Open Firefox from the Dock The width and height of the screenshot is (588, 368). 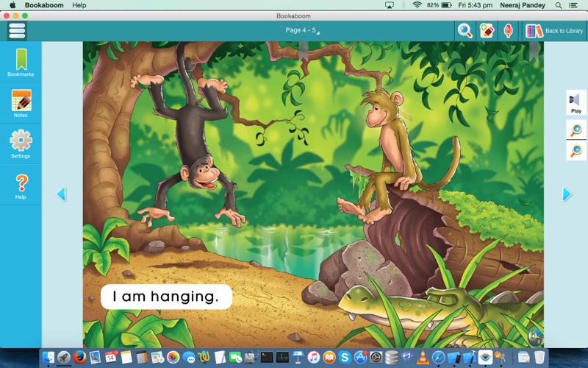pos(79,357)
